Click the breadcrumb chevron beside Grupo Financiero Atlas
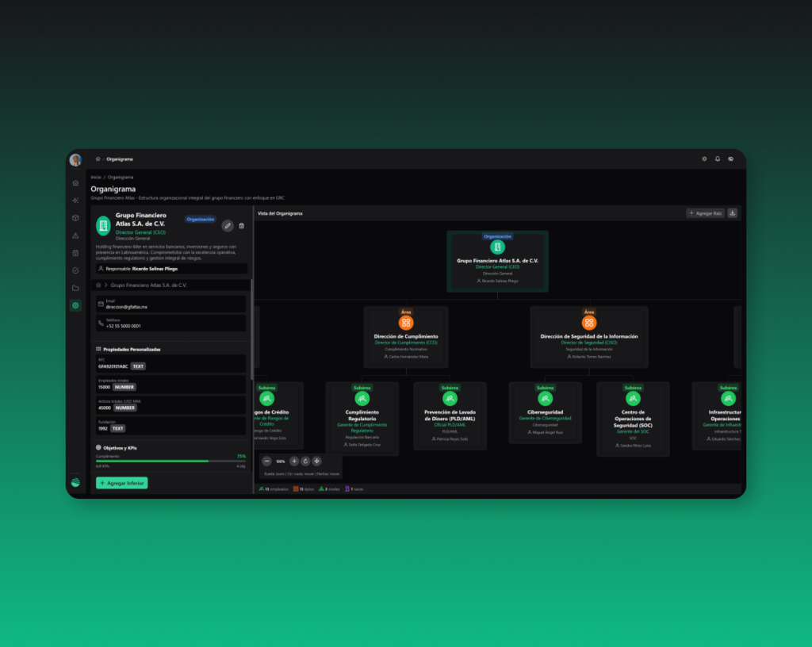Screen dimensions: 812x647 point(105,285)
